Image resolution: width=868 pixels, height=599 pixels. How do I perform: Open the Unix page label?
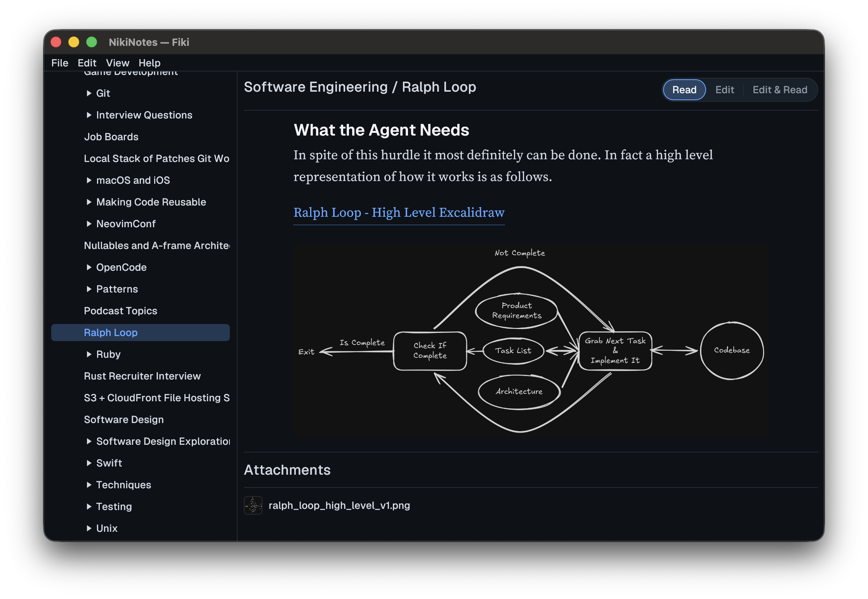(107, 528)
